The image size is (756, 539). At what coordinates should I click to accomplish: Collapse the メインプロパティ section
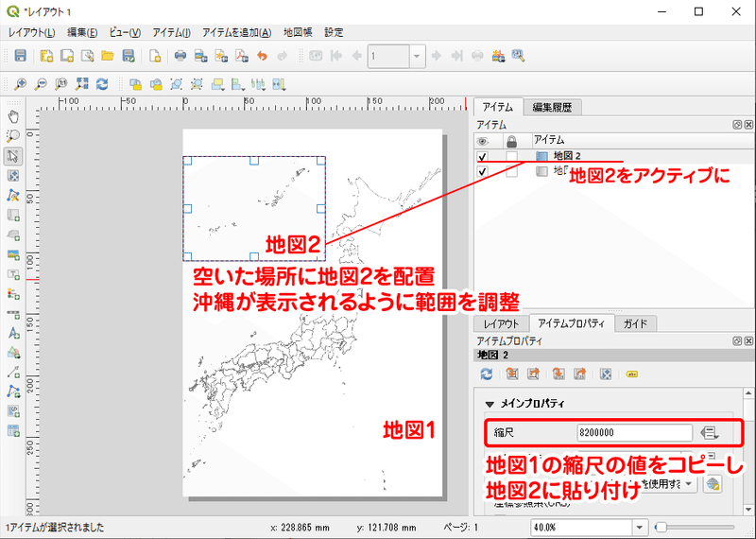tap(490, 404)
